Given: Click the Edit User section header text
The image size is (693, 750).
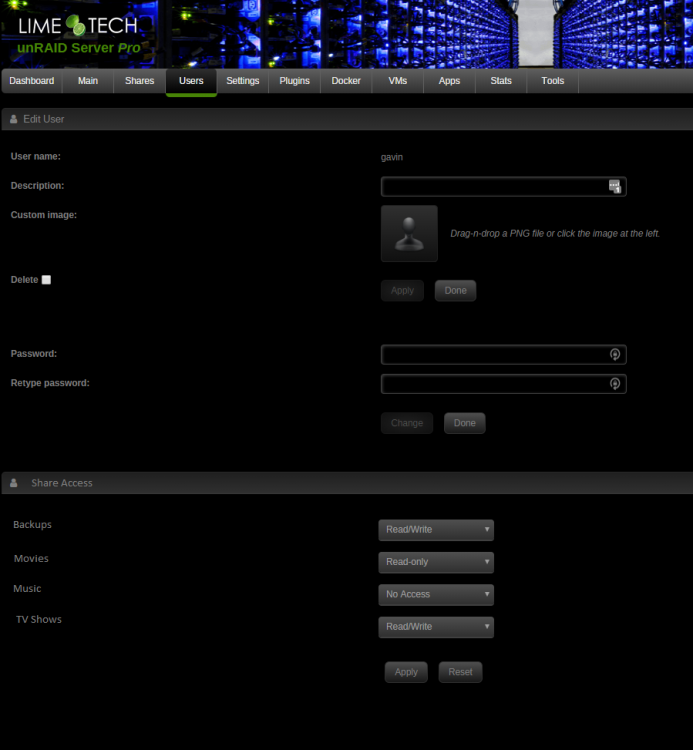Looking at the screenshot, I should pyautogui.click(x=44, y=119).
